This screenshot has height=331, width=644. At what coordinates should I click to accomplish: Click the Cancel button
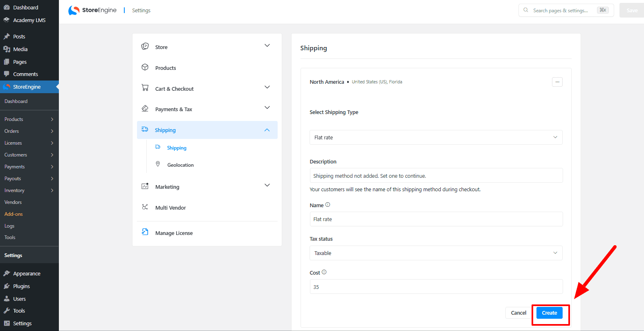(518, 313)
